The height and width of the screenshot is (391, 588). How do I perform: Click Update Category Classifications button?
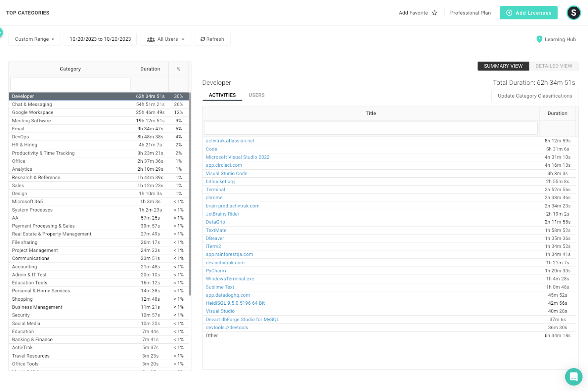click(x=535, y=96)
